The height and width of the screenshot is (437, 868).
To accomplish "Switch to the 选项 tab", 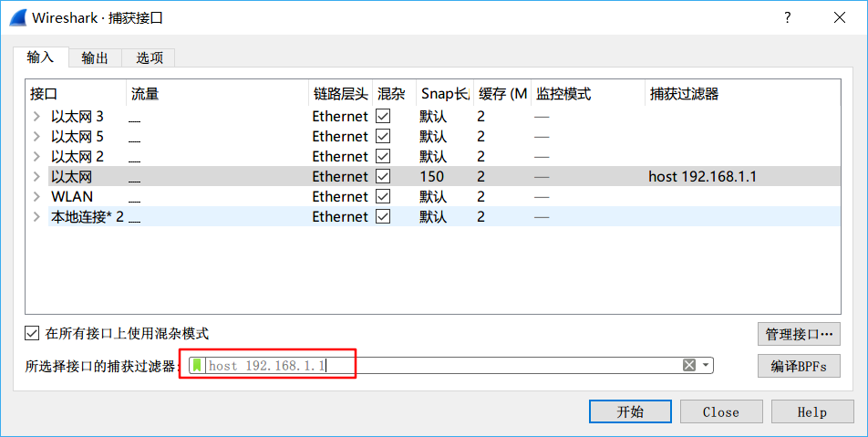I will click(x=150, y=57).
